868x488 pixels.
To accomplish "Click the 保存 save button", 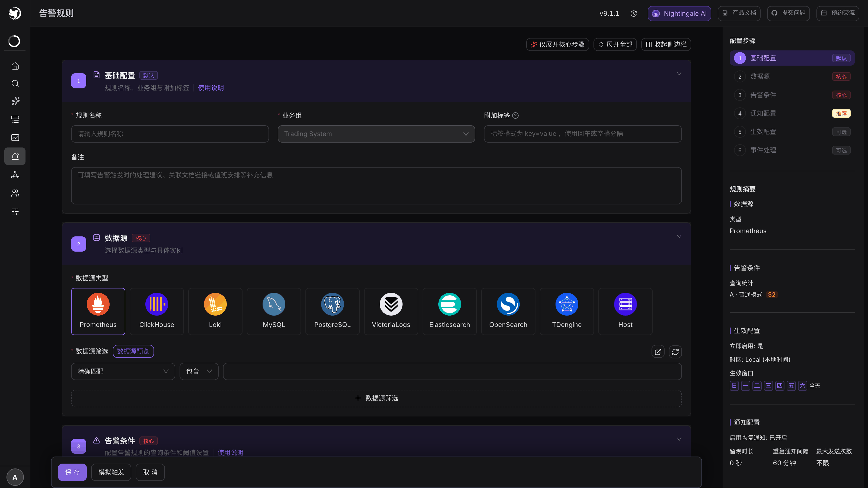I will [72, 472].
